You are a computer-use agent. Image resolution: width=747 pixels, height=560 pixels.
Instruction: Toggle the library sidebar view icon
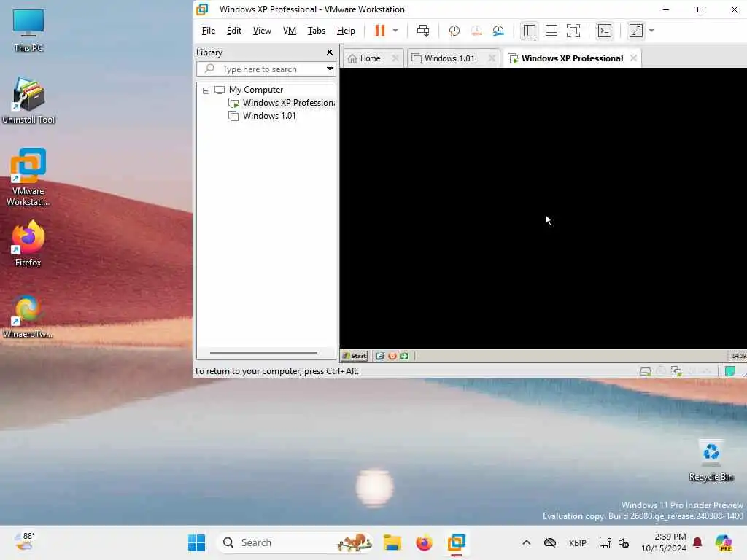point(530,31)
